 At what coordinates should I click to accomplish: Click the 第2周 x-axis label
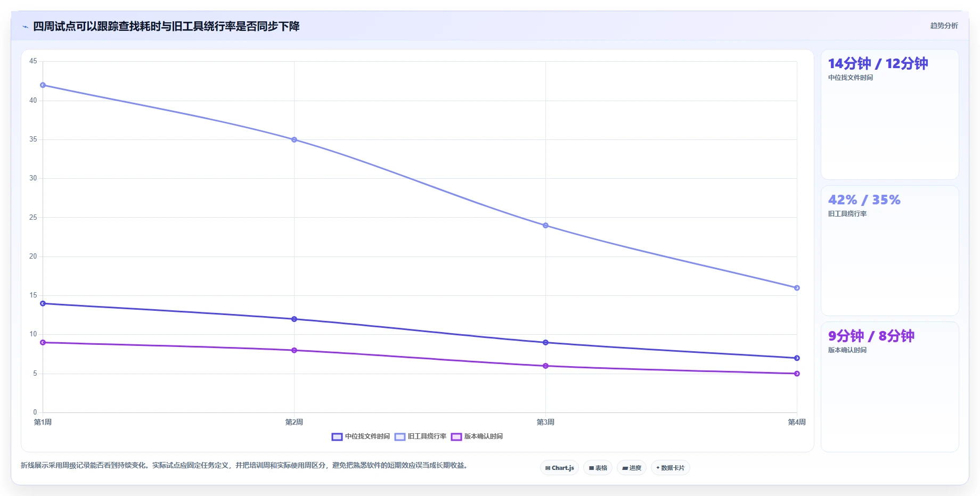click(x=294, y=422)
